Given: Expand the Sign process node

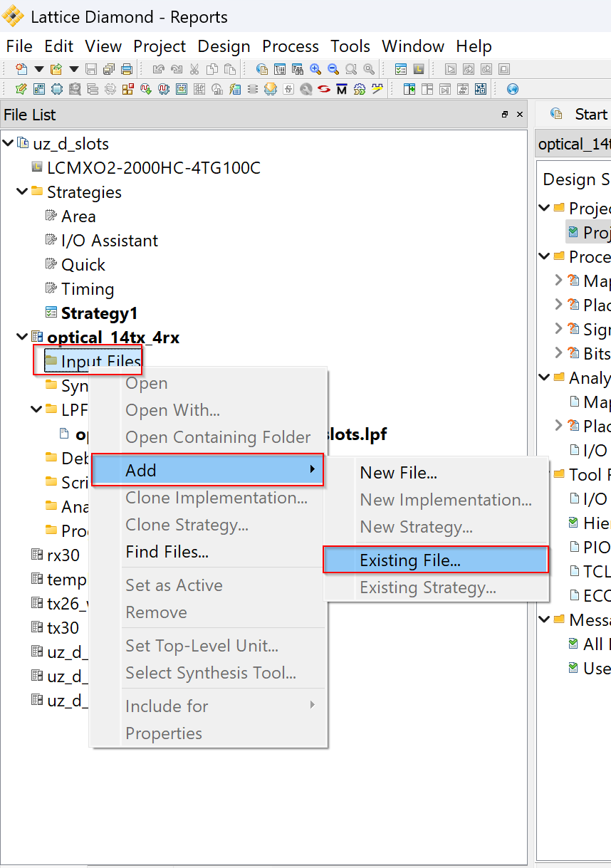Looking at the screenshot, I should click(x=559, y=329).
